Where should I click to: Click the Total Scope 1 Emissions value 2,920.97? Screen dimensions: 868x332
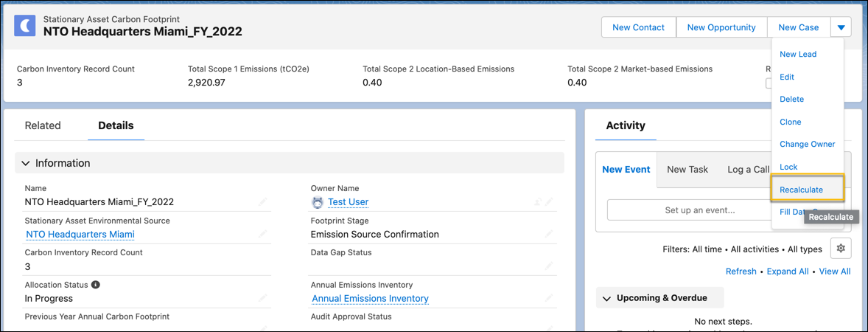pyautogui.click(x=206, y=83)
